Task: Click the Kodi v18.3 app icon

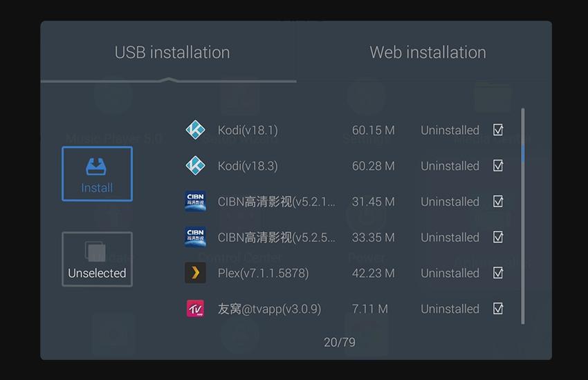Action: 195,166
